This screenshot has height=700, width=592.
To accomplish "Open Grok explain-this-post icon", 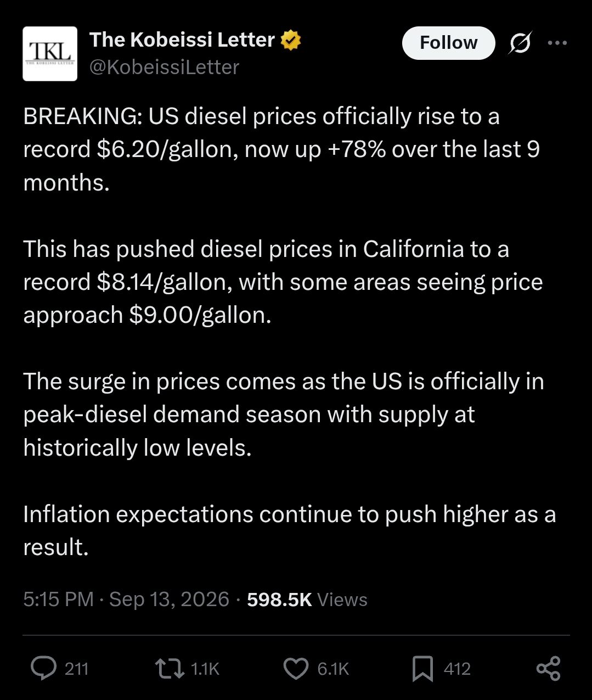I will click(x=519, y=43).
